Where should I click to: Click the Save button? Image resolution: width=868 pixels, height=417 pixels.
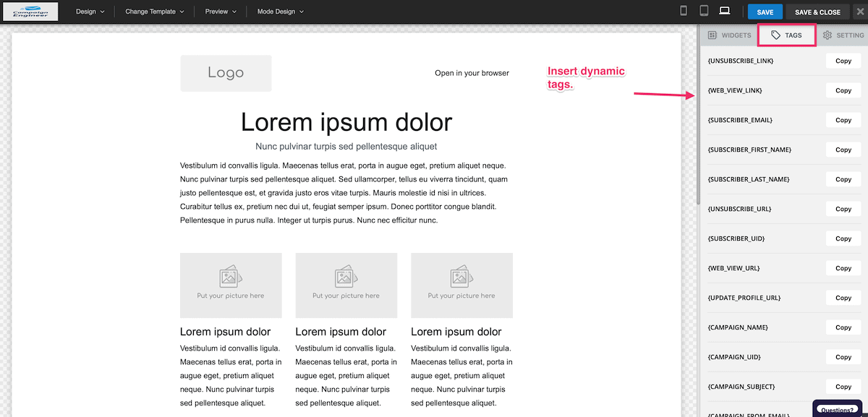click(765, 12)
